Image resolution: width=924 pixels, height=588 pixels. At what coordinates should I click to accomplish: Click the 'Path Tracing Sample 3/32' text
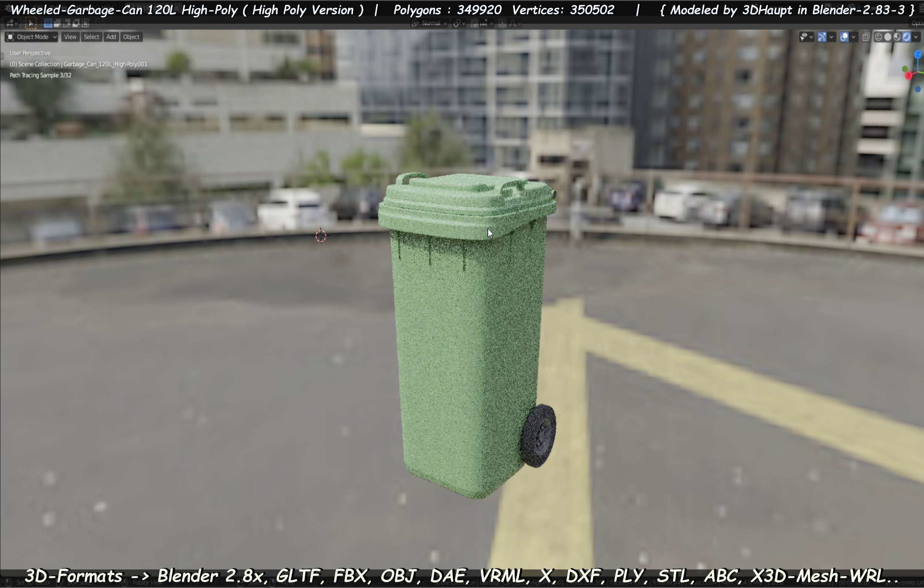pos(41,75)
